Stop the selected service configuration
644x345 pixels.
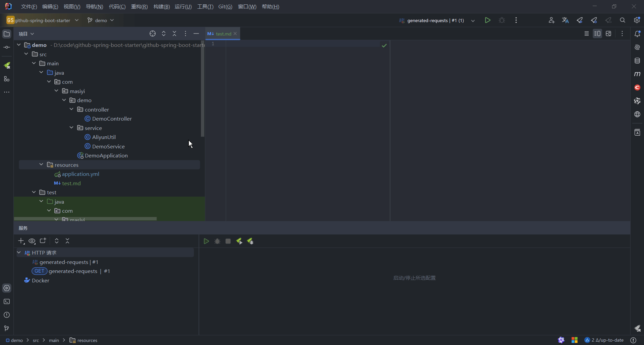228,241
